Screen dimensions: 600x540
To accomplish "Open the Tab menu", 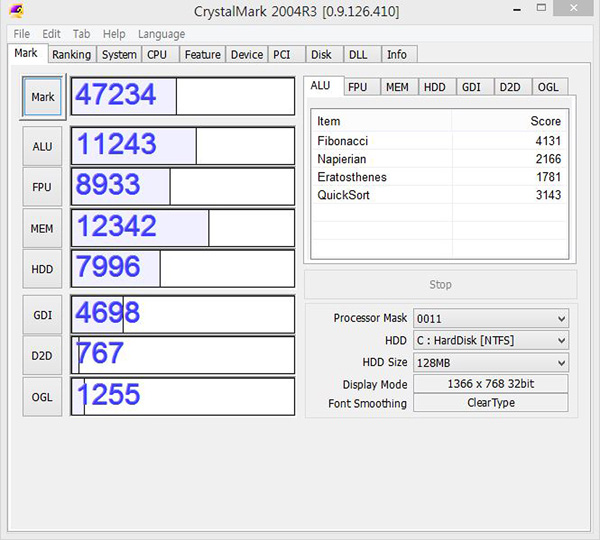I will tap(82, 34).
